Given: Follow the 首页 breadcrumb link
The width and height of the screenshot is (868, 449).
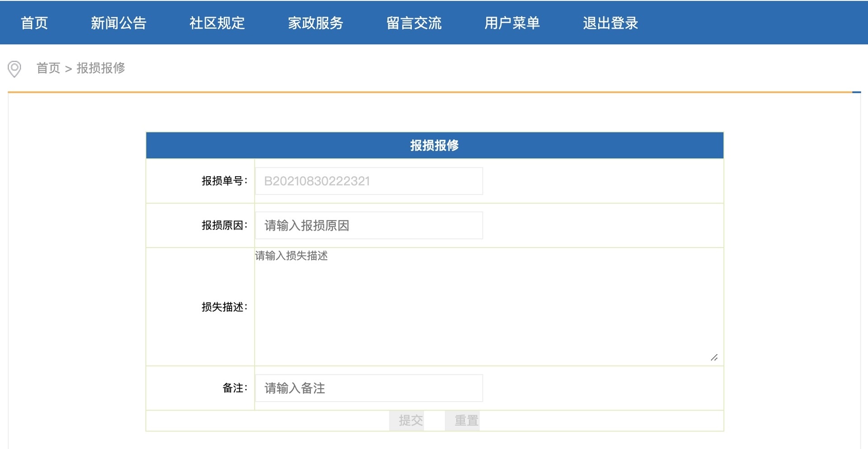Looking at the screenshot, I should pyautogui.click(x=48, y=68).
